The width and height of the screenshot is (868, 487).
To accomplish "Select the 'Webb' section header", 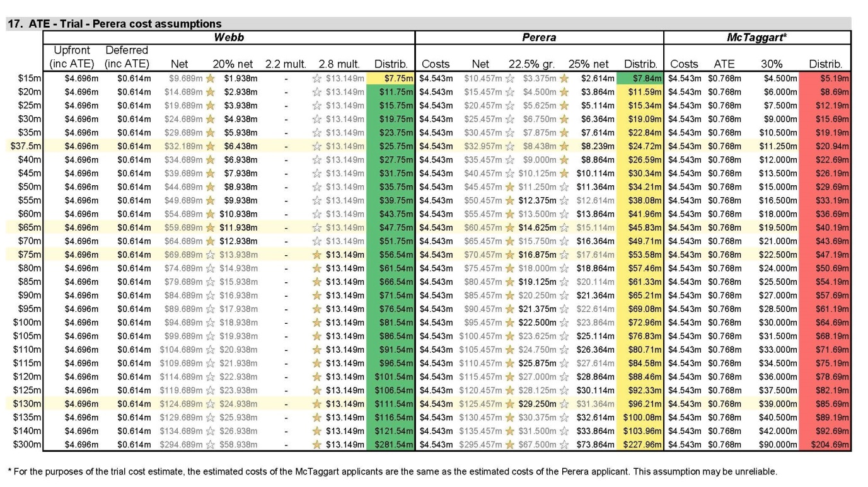I will [x=229, y=37].
